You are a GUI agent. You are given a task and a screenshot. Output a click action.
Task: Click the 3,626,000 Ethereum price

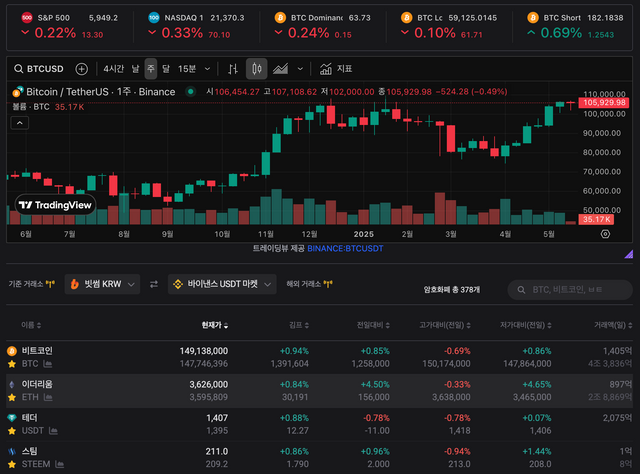point(209,384)
